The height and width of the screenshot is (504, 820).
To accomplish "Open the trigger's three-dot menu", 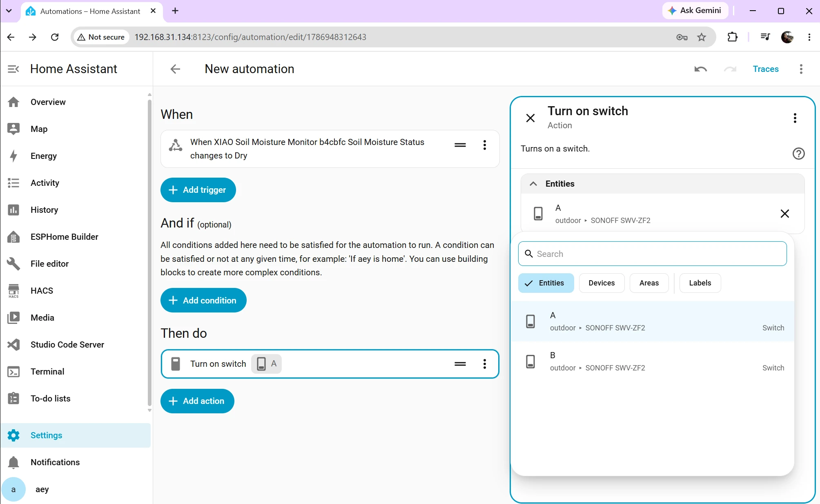I will click(x=485, y=145).
